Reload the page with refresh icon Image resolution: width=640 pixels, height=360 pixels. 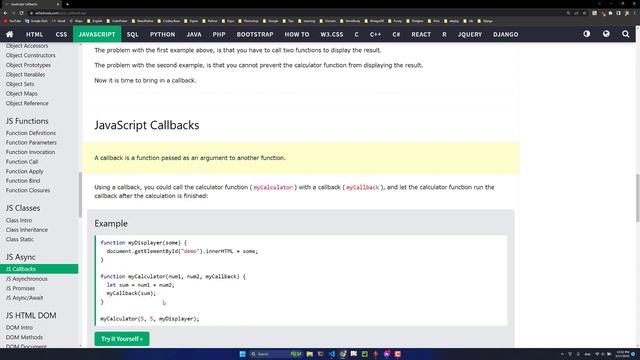(x=22, y=13)
